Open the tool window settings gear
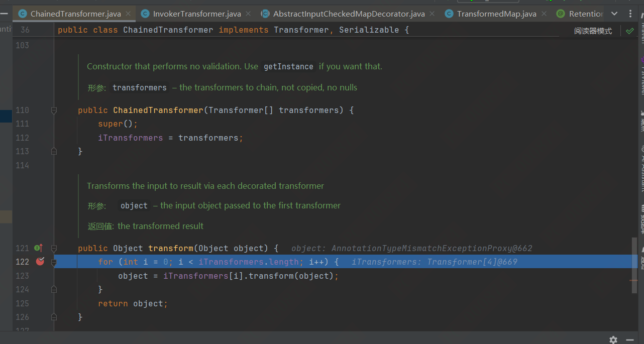 pyautogui.click(x=613, y=339)
